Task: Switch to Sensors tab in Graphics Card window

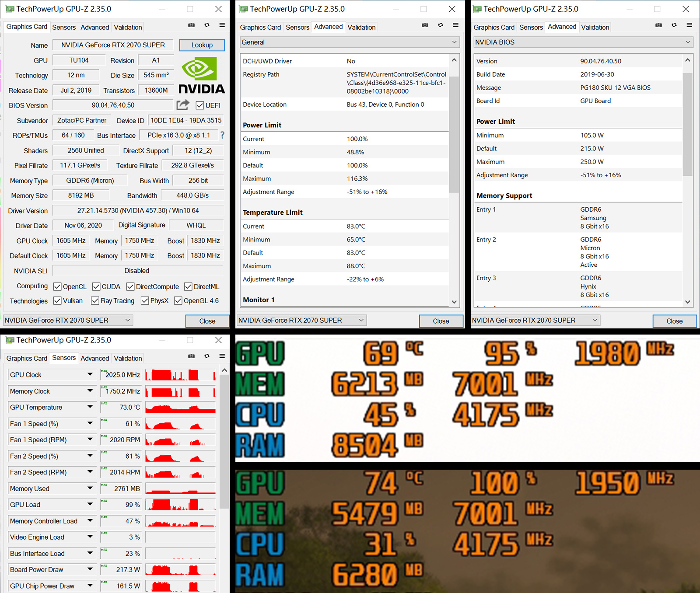Action: [x=64, y=27]
